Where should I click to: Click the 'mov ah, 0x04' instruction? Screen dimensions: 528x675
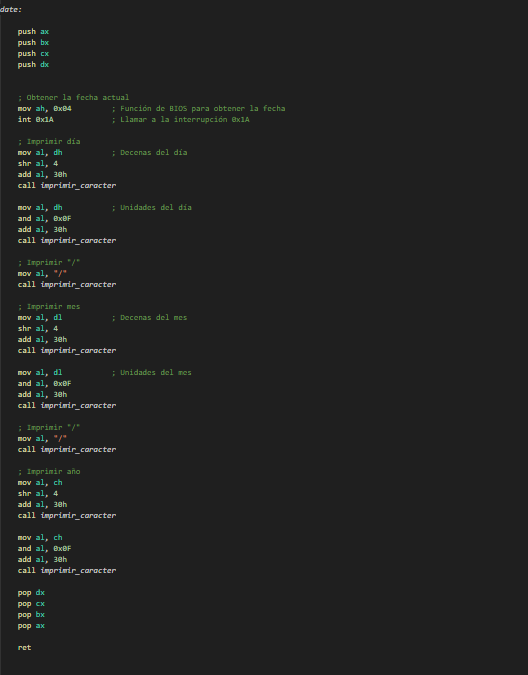tap(44, 108)
